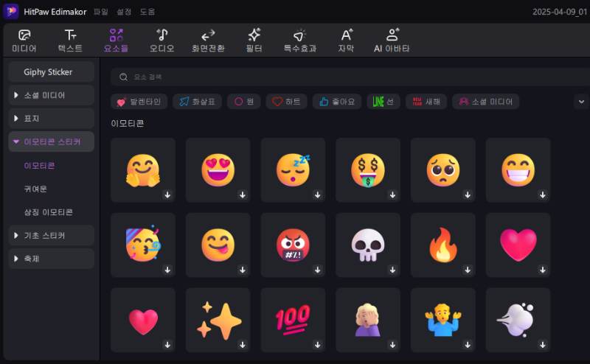Select the angry cursing emoji sticker
The image size is (590, 364).
pyautogui.click(x=293, y=245)
